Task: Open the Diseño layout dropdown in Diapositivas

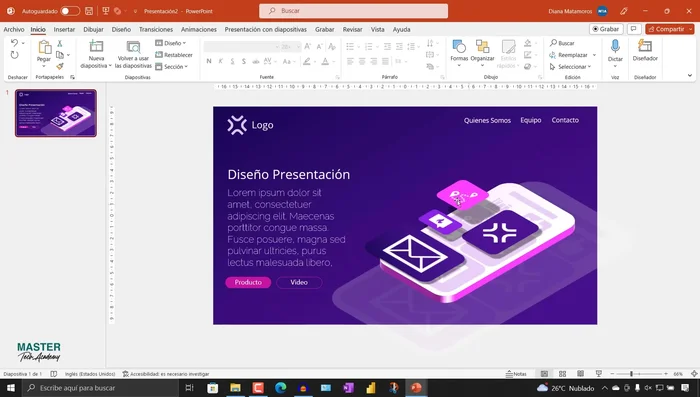Action: pyautogui.click(x=171, y=43)
